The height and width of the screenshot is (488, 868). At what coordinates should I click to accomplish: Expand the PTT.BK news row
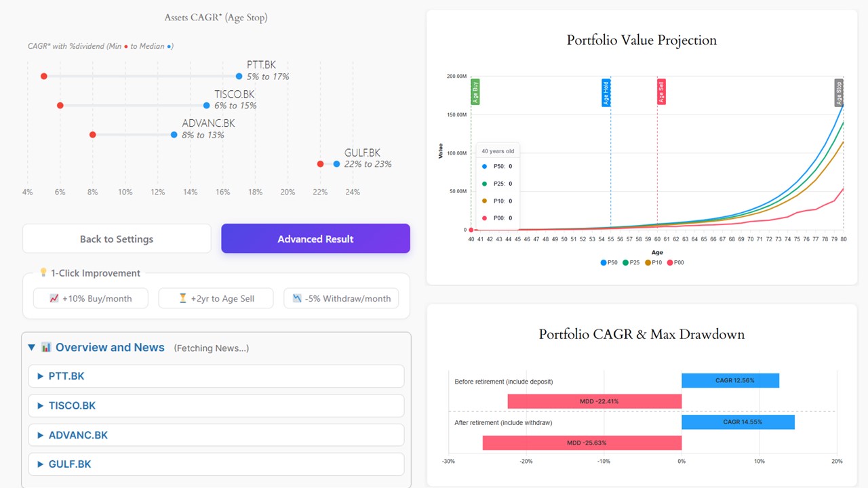(216, 376)
